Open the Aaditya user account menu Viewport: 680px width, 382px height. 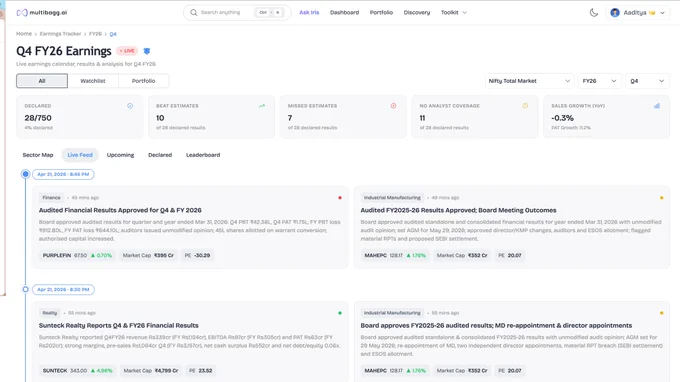(638, 13)
